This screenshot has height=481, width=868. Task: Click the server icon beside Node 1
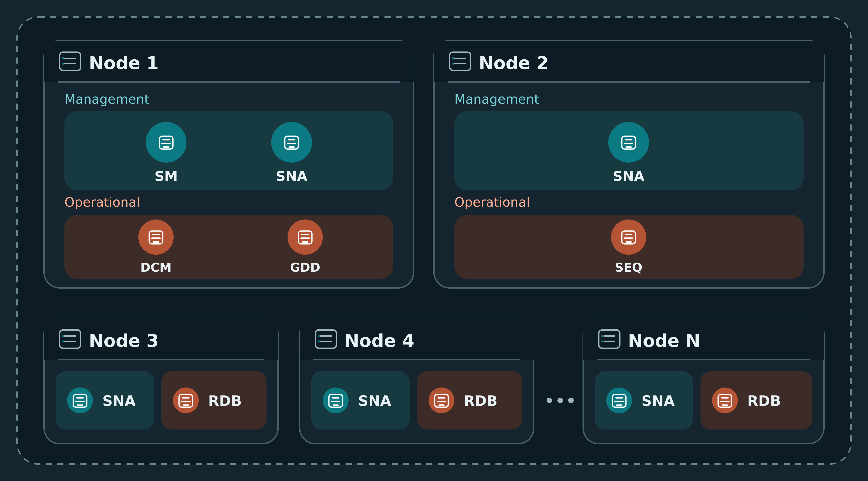(x=70, y=61)
